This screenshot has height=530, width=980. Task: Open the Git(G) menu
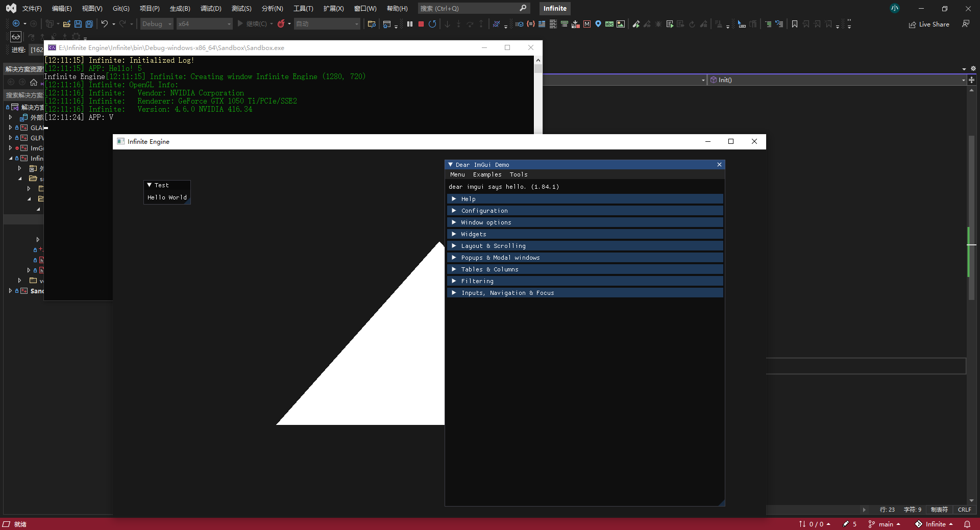pos(121,8)
